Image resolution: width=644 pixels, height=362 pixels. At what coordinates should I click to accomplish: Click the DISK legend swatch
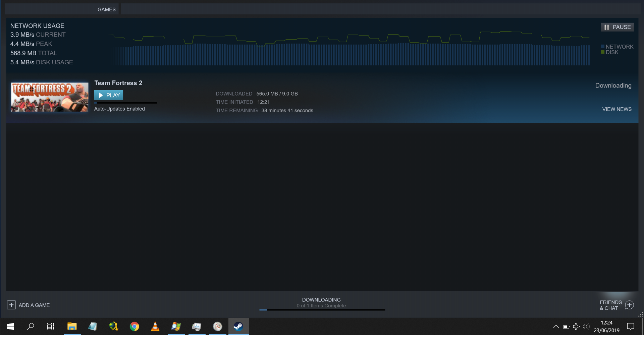(602, 52)
